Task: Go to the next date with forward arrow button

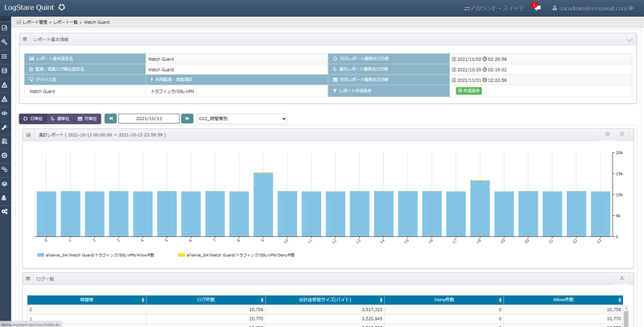Action: pos(187,118)
